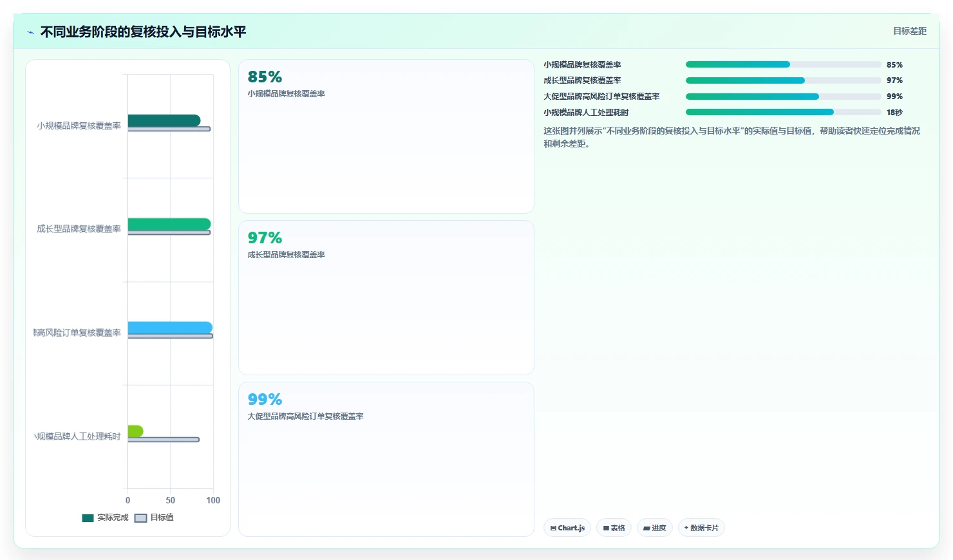Click the gray target bar under 人工处理耗时
The width and height of the screenshot is (953, 560).
tap(164, 440)
